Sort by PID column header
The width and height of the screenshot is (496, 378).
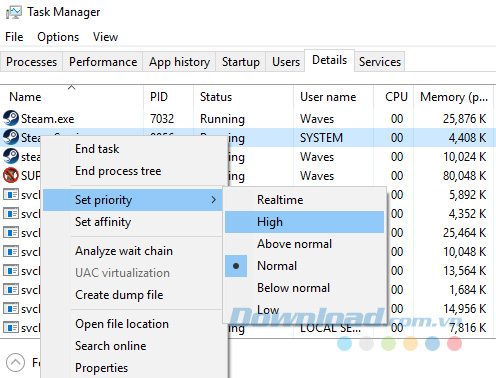click(x=168, y=97)
